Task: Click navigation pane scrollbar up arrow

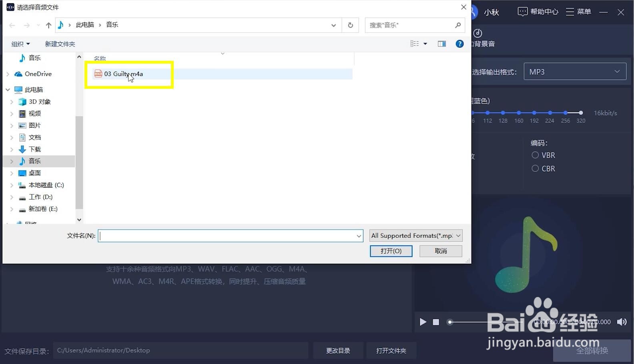Action: pyautogui.click(x=79, y=57)
